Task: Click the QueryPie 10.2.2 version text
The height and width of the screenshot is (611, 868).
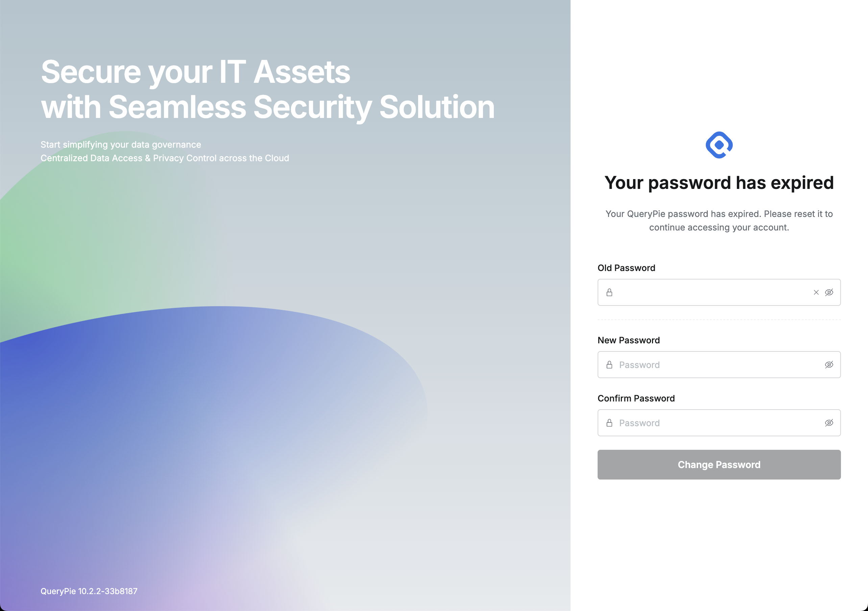Action: pyautogui.click(x=89, y=591)
